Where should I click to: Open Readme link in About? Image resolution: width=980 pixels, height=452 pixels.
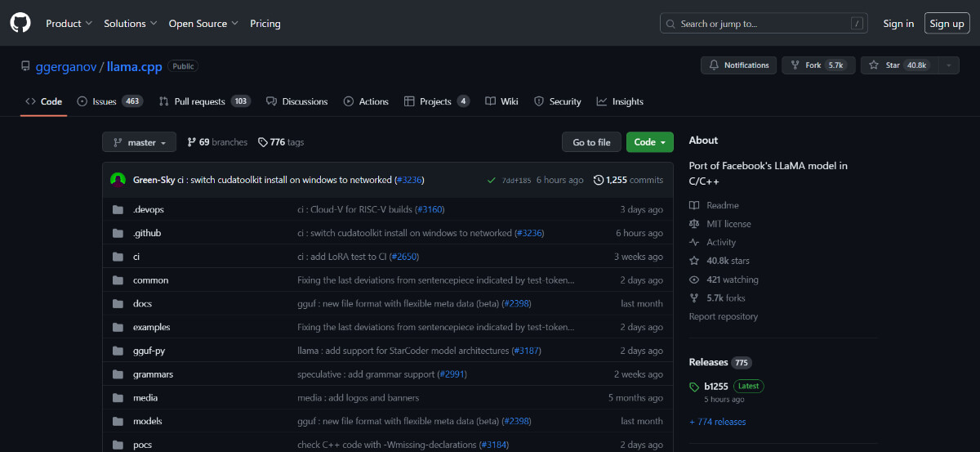click(x=714, y=205)
